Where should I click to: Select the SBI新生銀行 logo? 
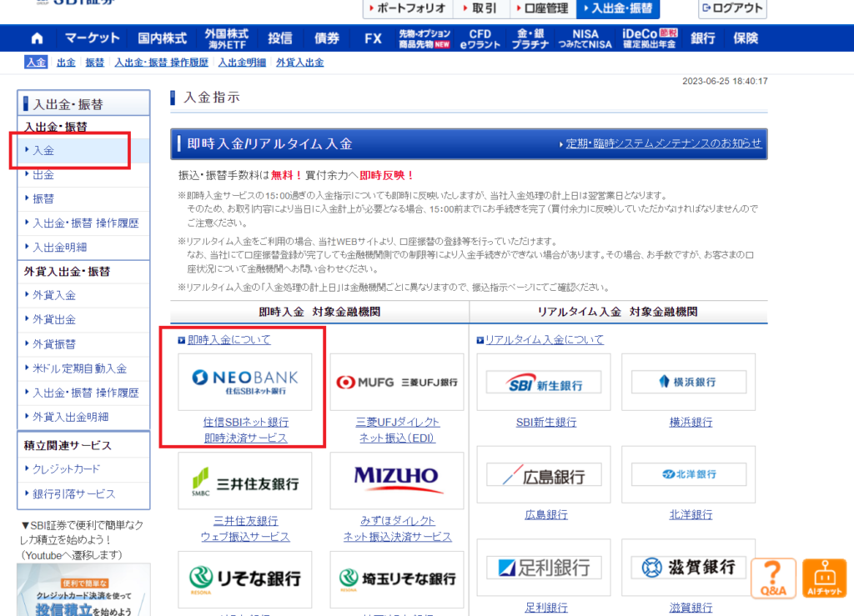[544, 382]
